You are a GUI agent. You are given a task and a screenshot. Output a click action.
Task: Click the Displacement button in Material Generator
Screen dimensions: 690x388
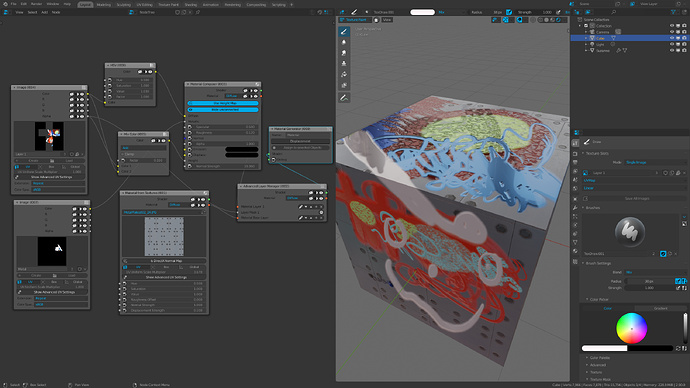tap(301, 141)
